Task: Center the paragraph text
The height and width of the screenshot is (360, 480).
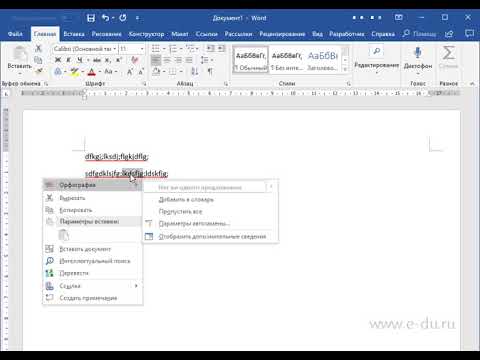Action: tap(167, 60)
